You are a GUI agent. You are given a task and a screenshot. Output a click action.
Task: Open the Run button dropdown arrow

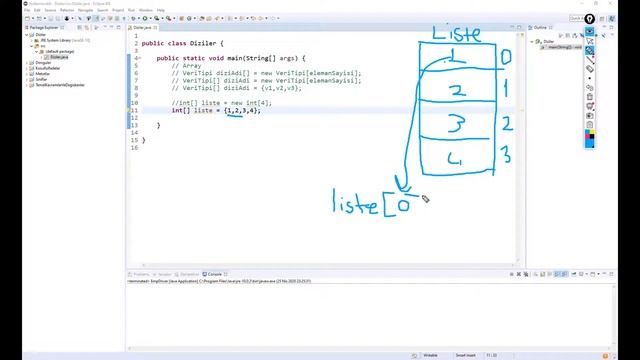151,18
